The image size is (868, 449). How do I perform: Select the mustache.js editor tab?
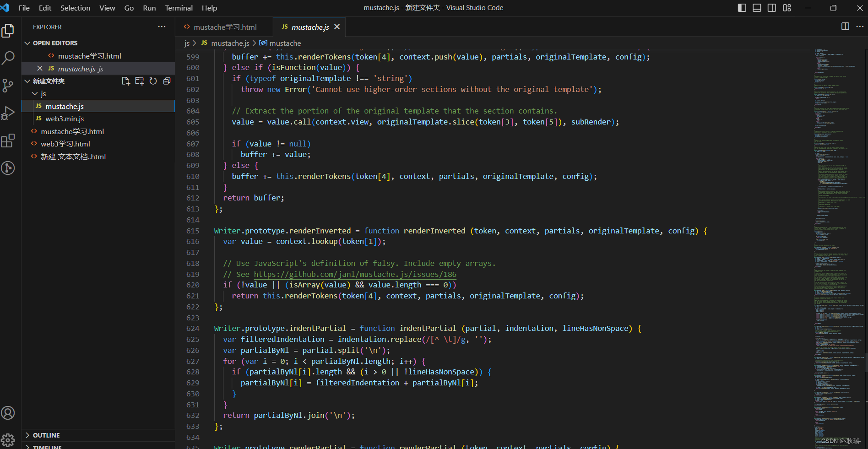click(309, 27)
